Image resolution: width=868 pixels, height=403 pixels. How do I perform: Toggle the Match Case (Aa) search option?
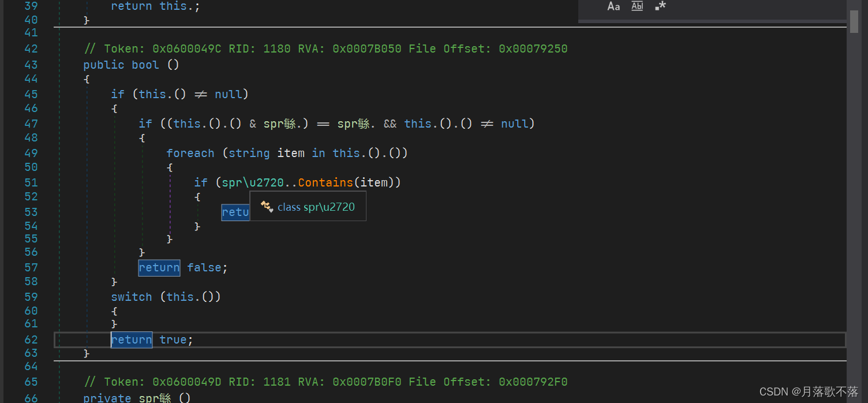(613, 6)
